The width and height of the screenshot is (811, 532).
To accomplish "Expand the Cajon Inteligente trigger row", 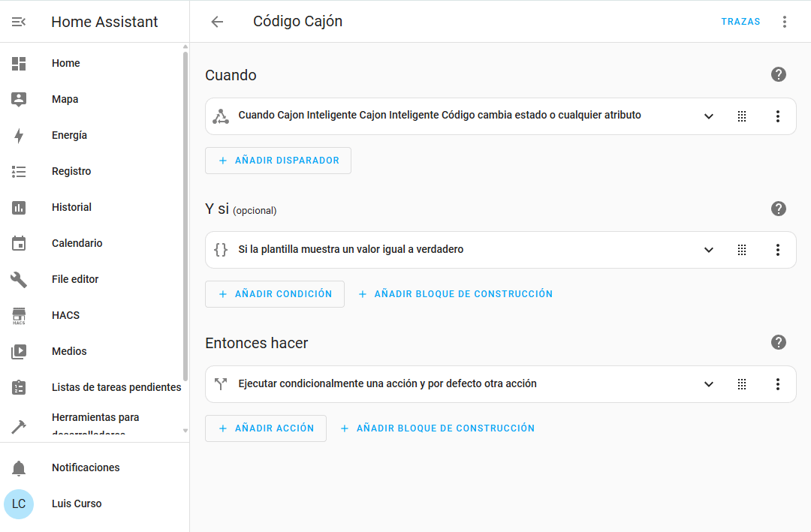I will (x=709, y=116).
